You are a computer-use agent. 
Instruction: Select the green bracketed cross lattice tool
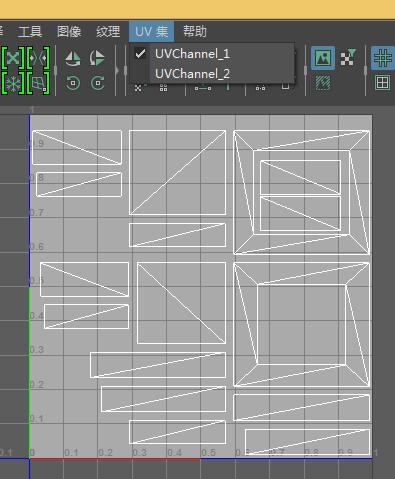pos(13,58)
